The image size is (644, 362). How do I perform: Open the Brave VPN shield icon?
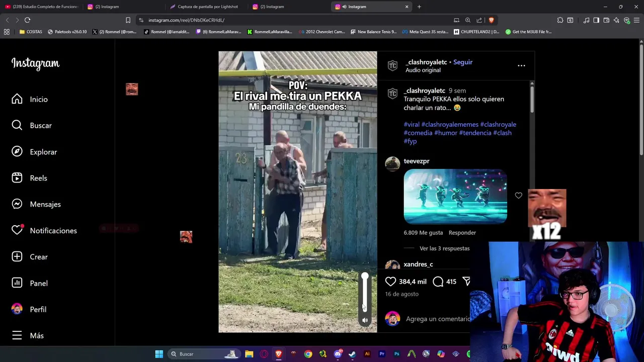626,20
